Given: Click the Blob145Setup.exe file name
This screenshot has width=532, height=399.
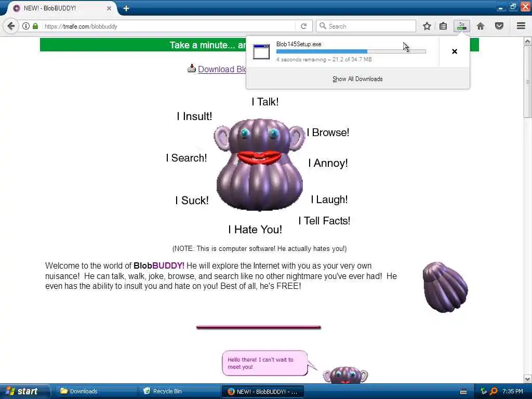Looking at the screenshot, I should click(299, 44).
